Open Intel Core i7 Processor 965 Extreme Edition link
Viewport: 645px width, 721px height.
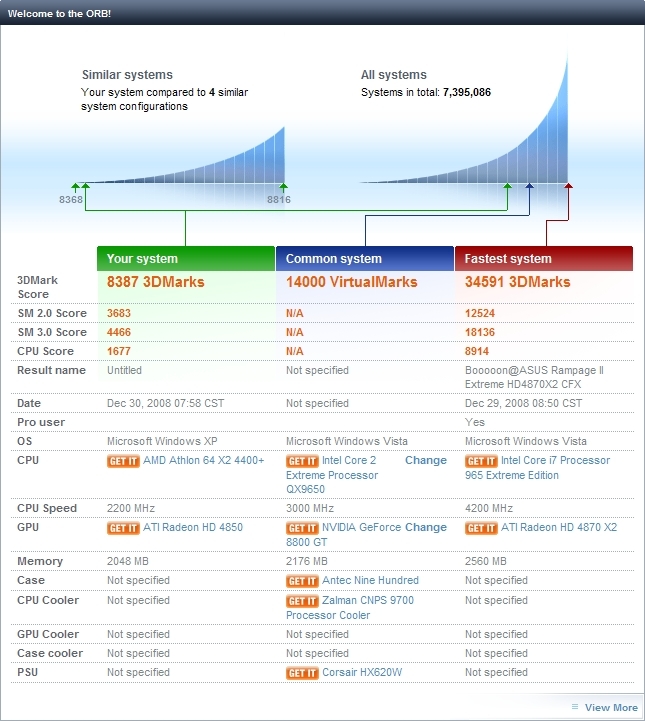(537, 468)
